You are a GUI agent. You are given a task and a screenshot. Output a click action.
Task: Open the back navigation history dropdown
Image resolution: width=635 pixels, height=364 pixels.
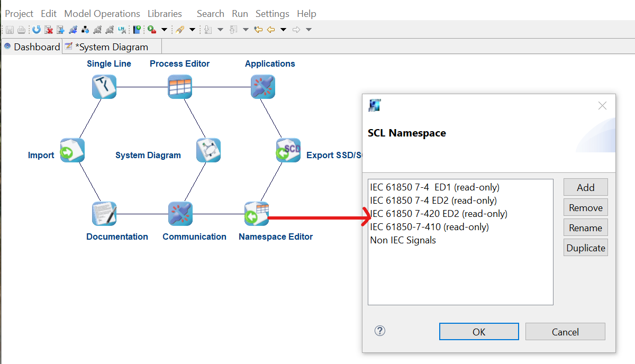click(284, 30)
